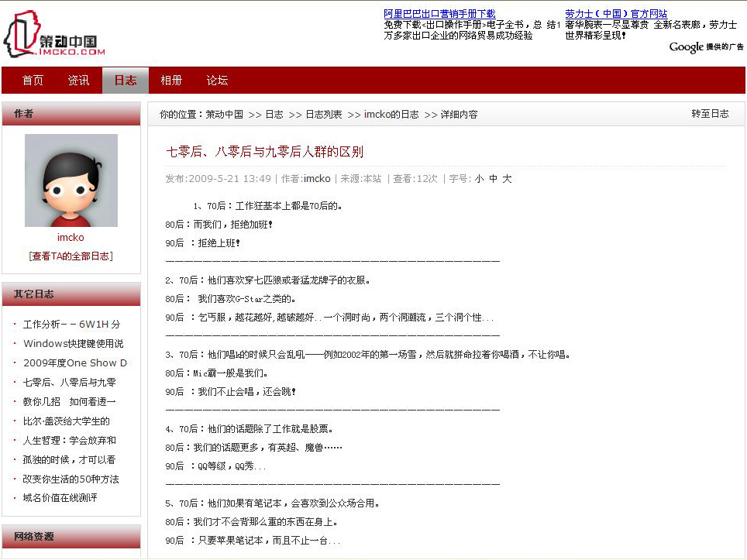The width and height of the screenshot is (747, 560).
Task: Go to imcko的日志 in the breadcrumb
Action: pyautogui.click(x=391, y=115)
